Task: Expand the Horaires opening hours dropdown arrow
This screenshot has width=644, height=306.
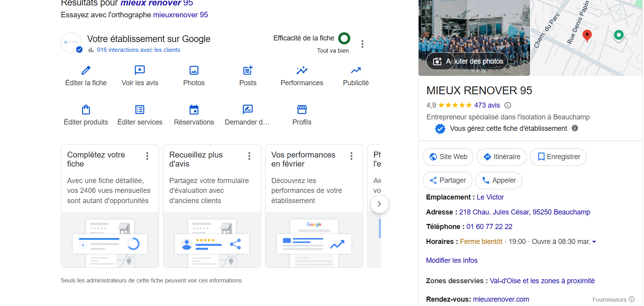Action: pos(594,242)
